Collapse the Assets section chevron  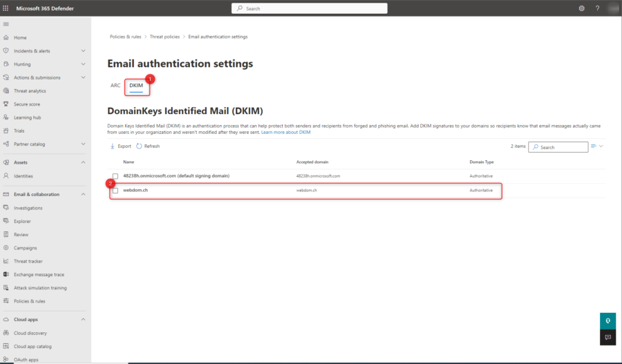tap(84, 162)
